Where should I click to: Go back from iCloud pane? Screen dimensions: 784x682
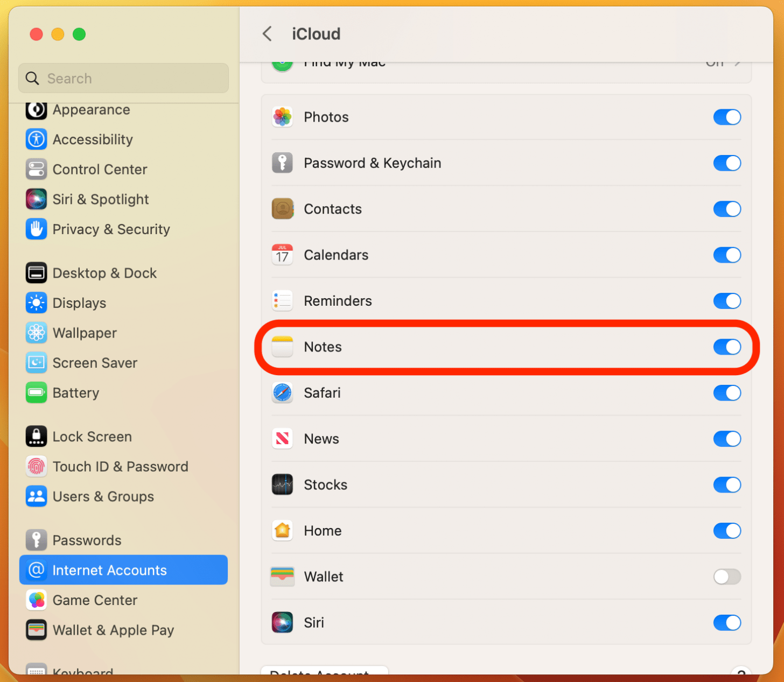tap(267, 34)
